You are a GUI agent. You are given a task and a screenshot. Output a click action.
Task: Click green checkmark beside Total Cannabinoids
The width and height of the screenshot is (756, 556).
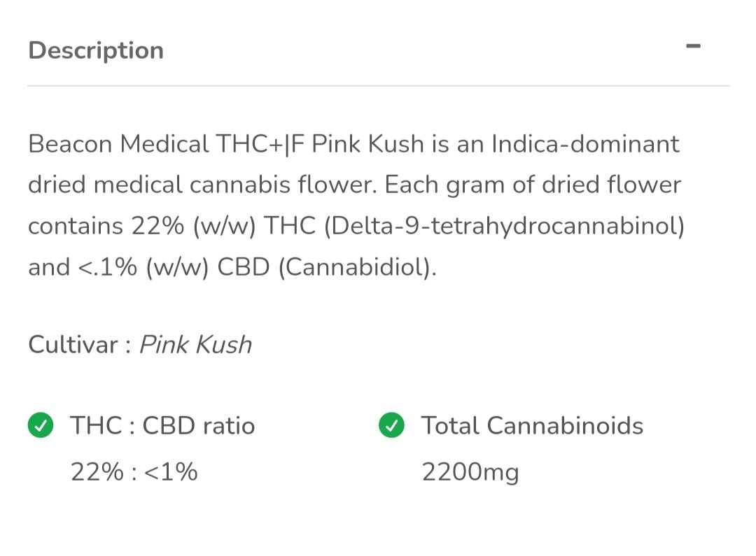click(x=391, y=425)
